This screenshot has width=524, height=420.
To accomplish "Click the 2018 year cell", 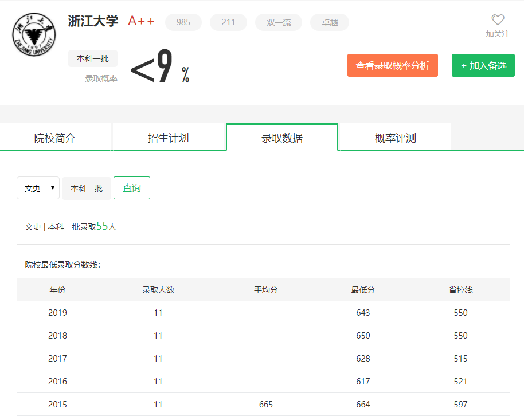I will coord(57,335).
